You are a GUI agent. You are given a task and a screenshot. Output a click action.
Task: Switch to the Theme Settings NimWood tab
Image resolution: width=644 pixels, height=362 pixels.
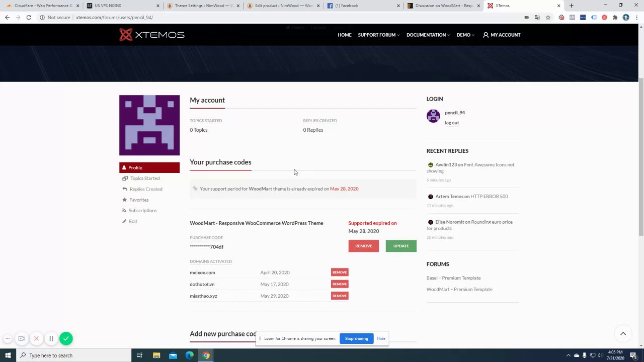(x=202, y=6)
